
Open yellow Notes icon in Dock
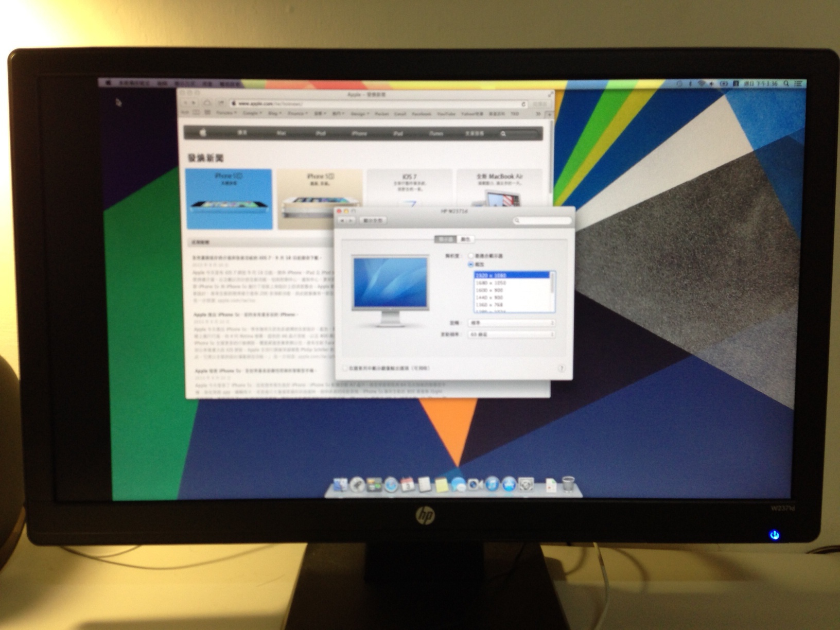[x=441, y=485]
